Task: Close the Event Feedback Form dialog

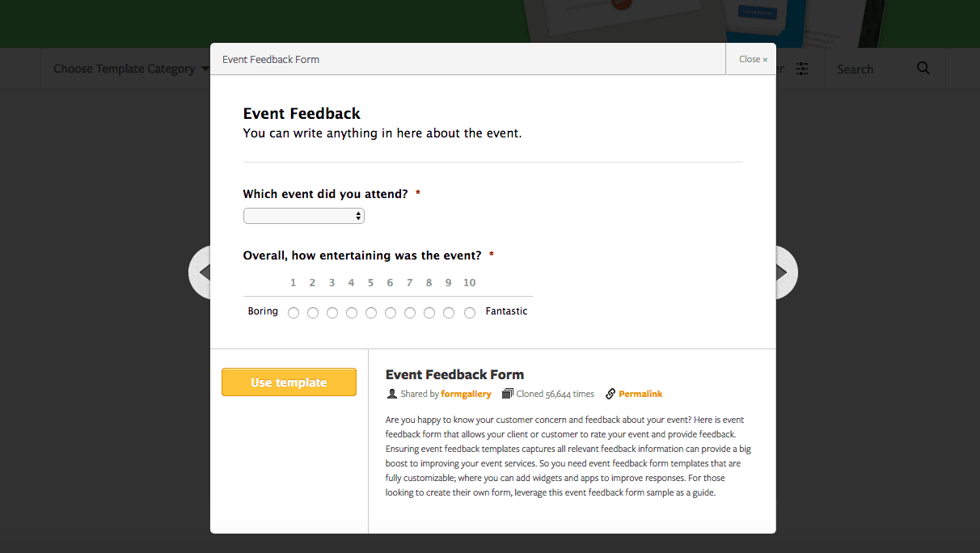Action: tap(753, 59)
